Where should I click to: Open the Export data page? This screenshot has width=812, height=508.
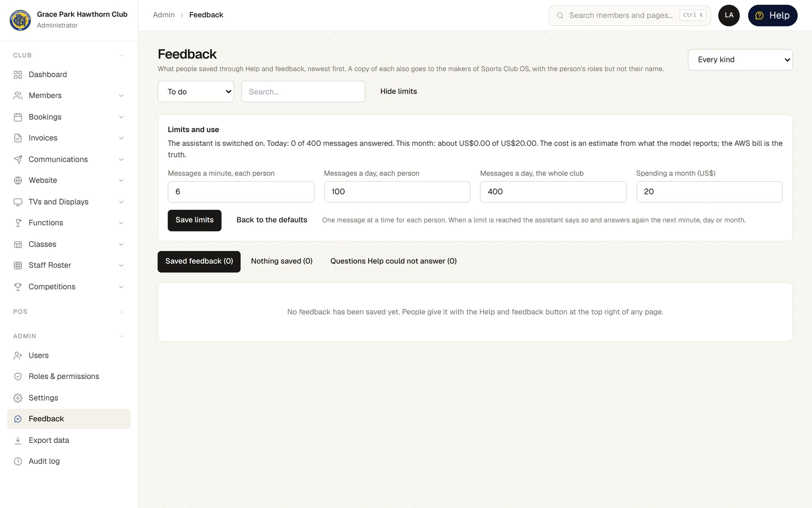pos(69,440)
